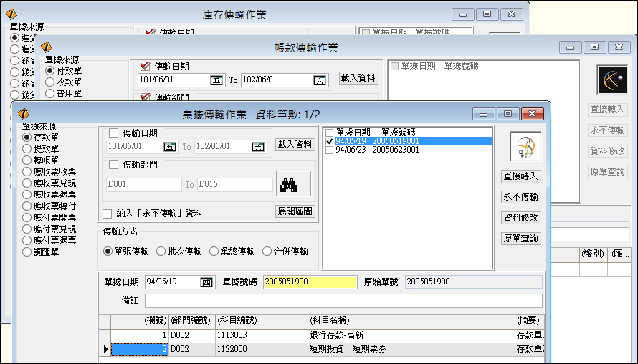This screenshot has height=364, width=638.
Task: Open calendar picker for start date 101/06/01
Action: point(170,147)
